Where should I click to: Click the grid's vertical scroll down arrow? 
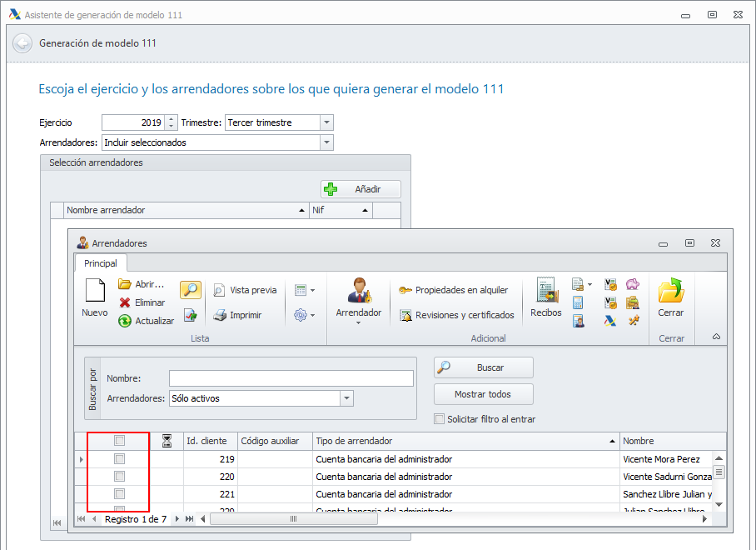(x=719, y=504)
